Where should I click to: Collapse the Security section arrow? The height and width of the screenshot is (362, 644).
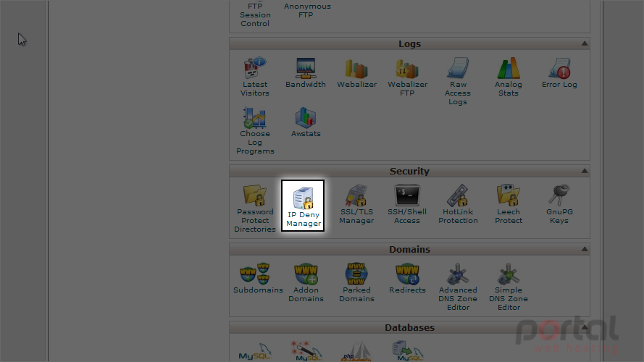[x=585, y=171]
